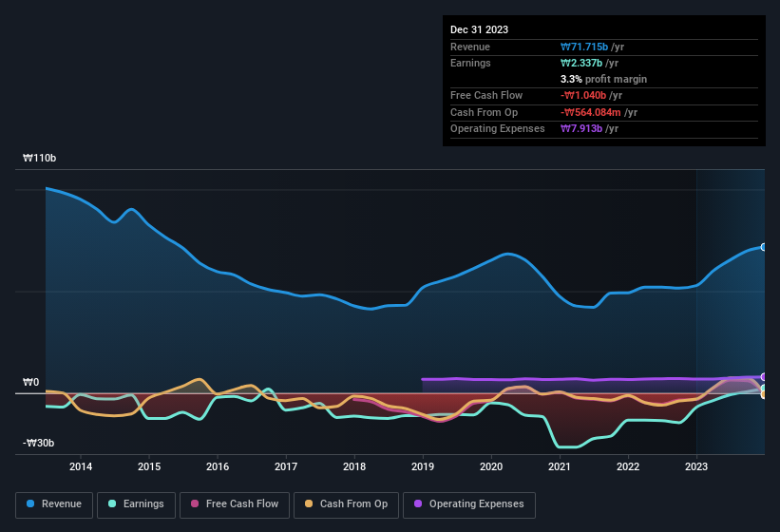Screen dimensions: 780x532
Task: Click the Earnings label in the tooltip
Action: 470,63
